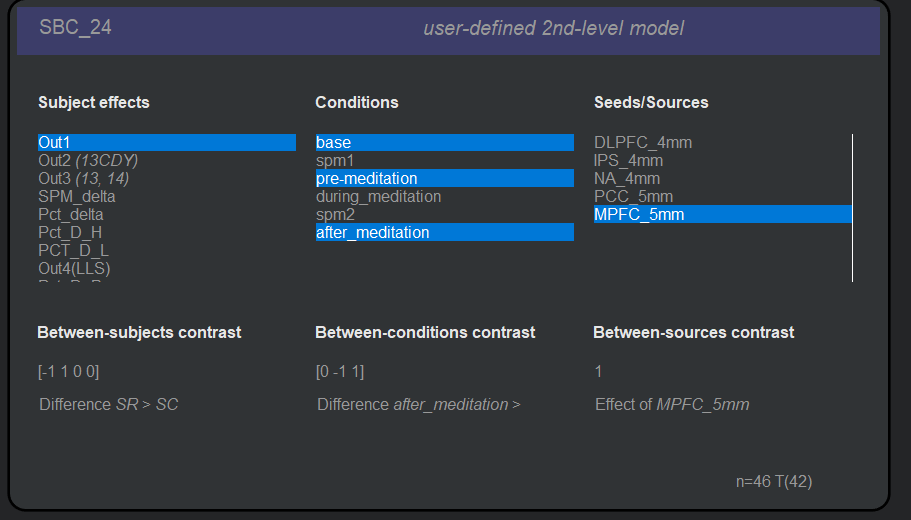Open 'user-defined 2nd-level model' selector
This screenshot has height=520, width=911.
click(553, 29)
